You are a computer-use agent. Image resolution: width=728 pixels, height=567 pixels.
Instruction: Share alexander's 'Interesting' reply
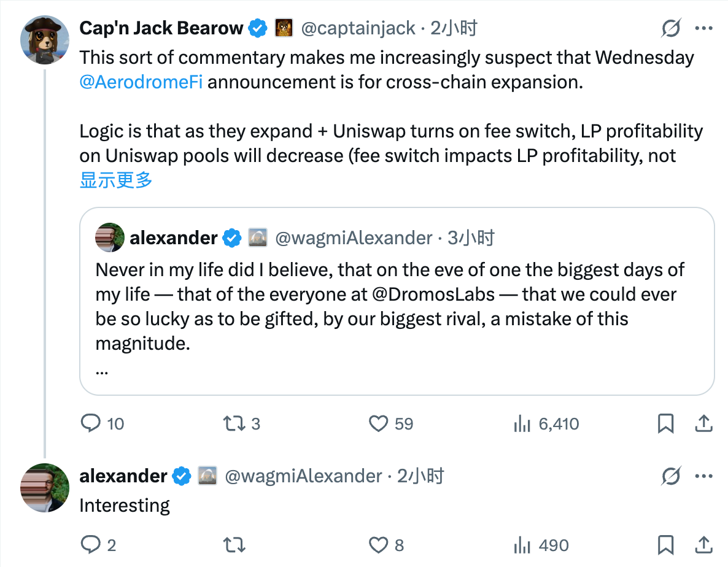tap(703, 545)
